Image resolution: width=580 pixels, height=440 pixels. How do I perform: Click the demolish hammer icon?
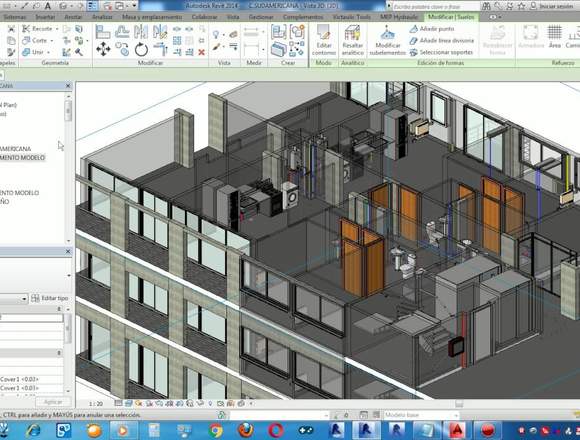79,52
